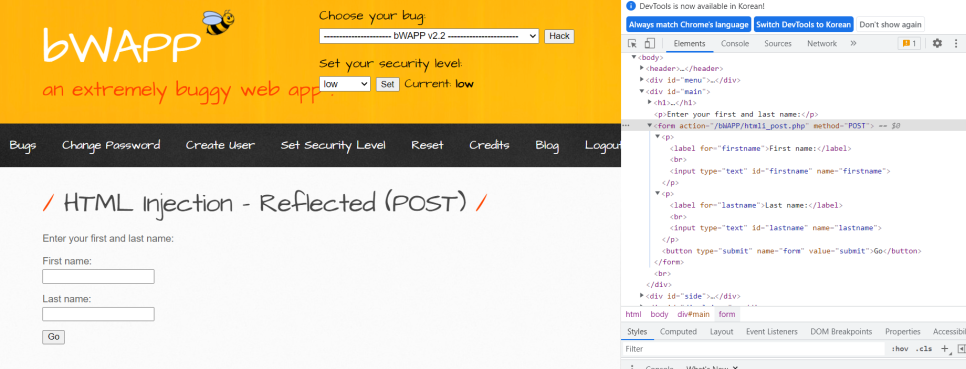Open the DevTools three-dot customize menu
Viewport: 966px width, 369px height.
pos(956,44)
